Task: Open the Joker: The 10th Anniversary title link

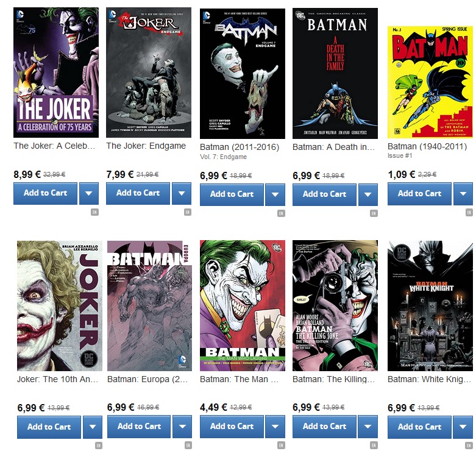Action: [58, 379]
